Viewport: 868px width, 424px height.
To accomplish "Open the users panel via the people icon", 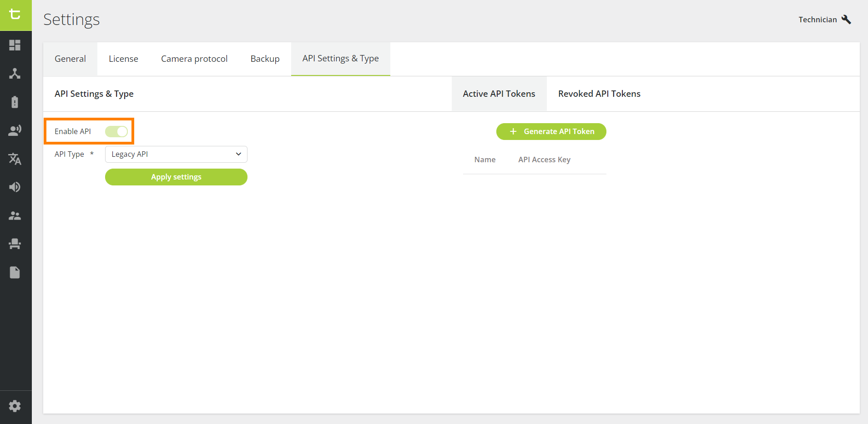I will pos(15,215).
